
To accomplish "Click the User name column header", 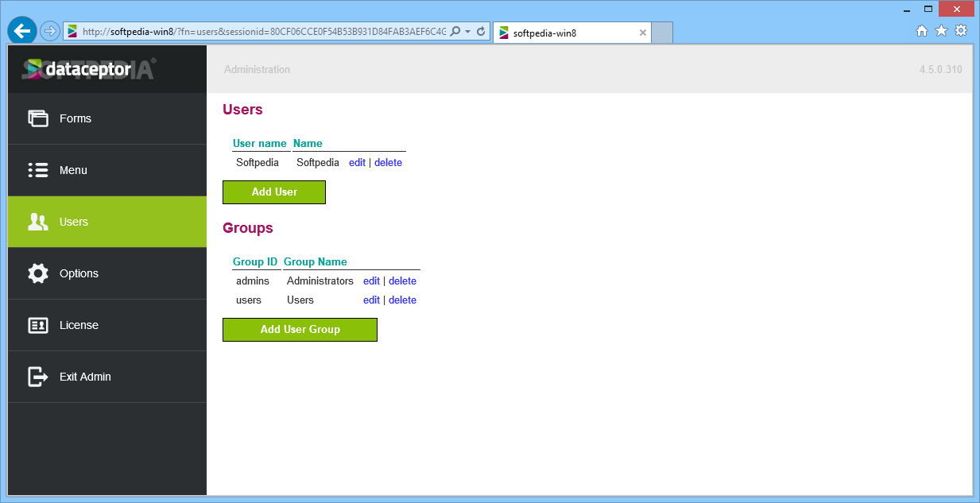I will coord(260,144).
